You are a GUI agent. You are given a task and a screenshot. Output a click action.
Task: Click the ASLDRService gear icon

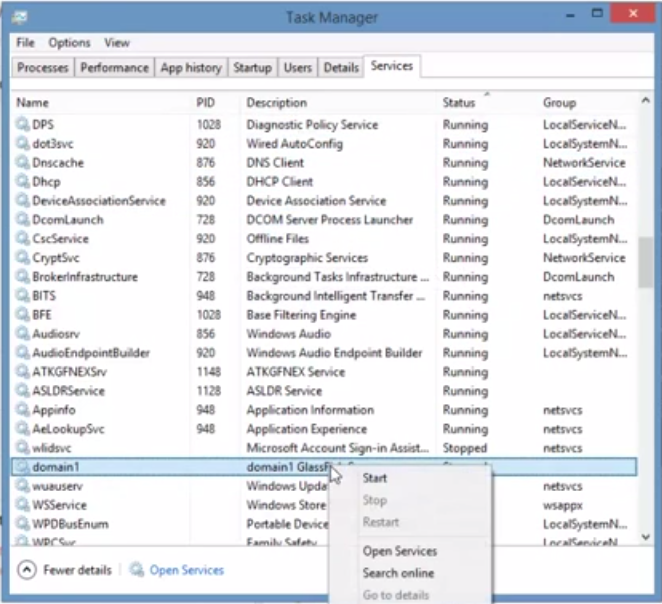(x=22, y=390)
